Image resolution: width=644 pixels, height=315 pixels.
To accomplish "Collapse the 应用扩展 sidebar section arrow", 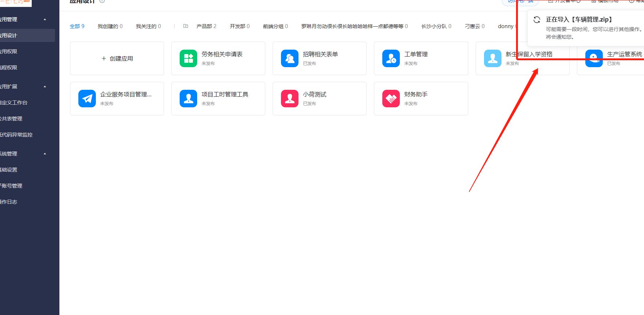I will [45, 87].
